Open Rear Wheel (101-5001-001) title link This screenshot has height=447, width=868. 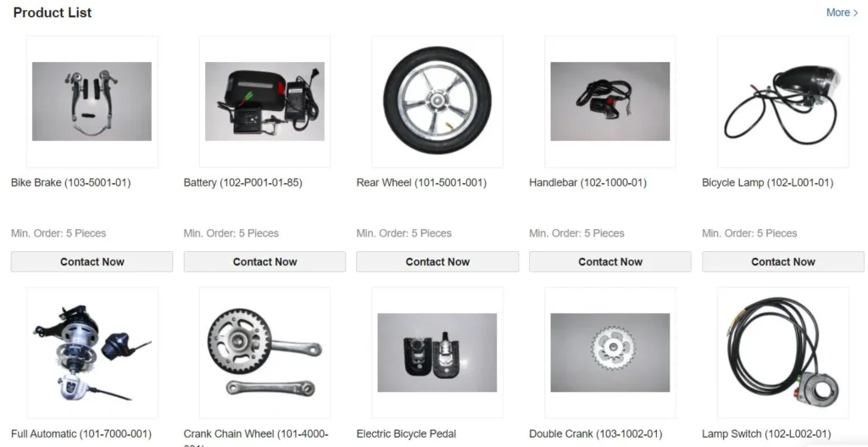click(421, 183)
